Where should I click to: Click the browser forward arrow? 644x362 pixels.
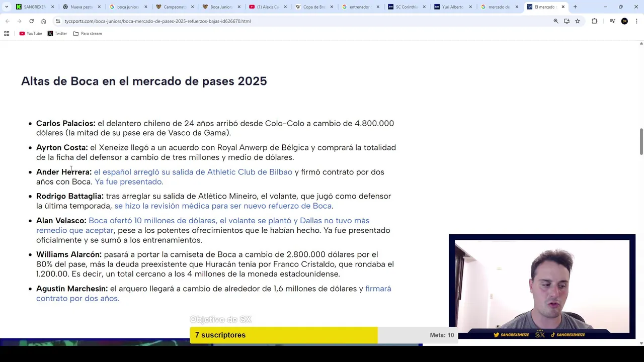[x=19, y=21]
